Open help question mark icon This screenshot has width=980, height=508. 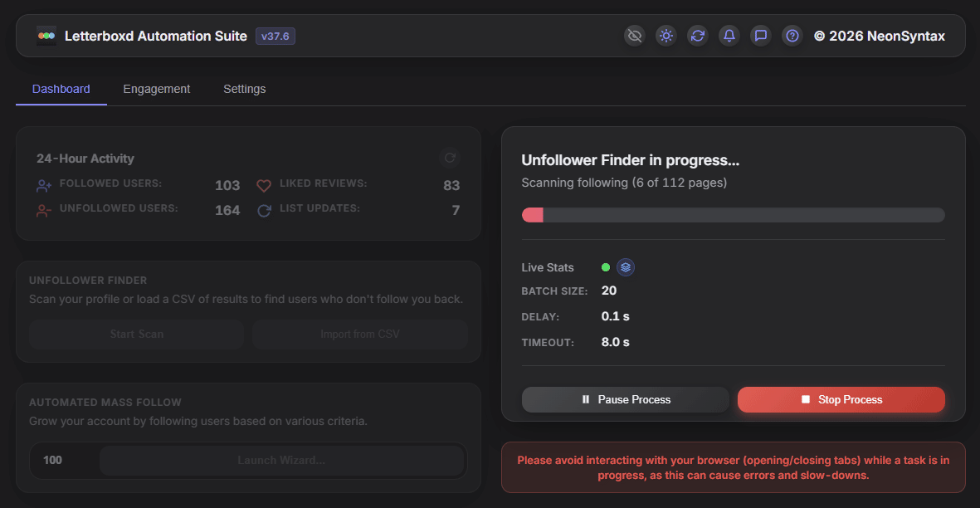792,36
